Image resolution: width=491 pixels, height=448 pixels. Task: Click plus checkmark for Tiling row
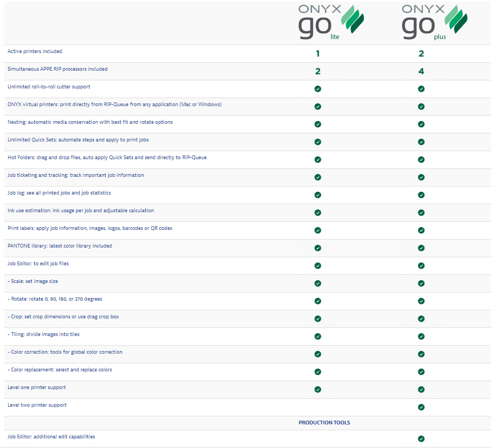421,337
